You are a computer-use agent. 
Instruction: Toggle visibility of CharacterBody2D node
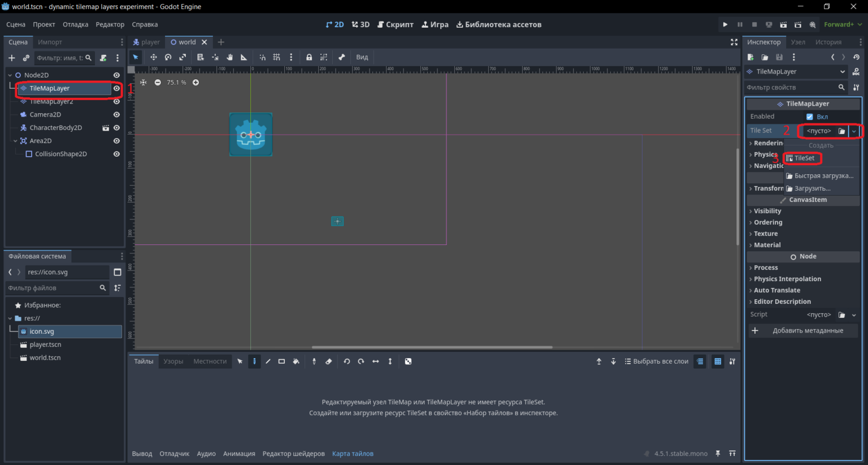coord(116,128)
